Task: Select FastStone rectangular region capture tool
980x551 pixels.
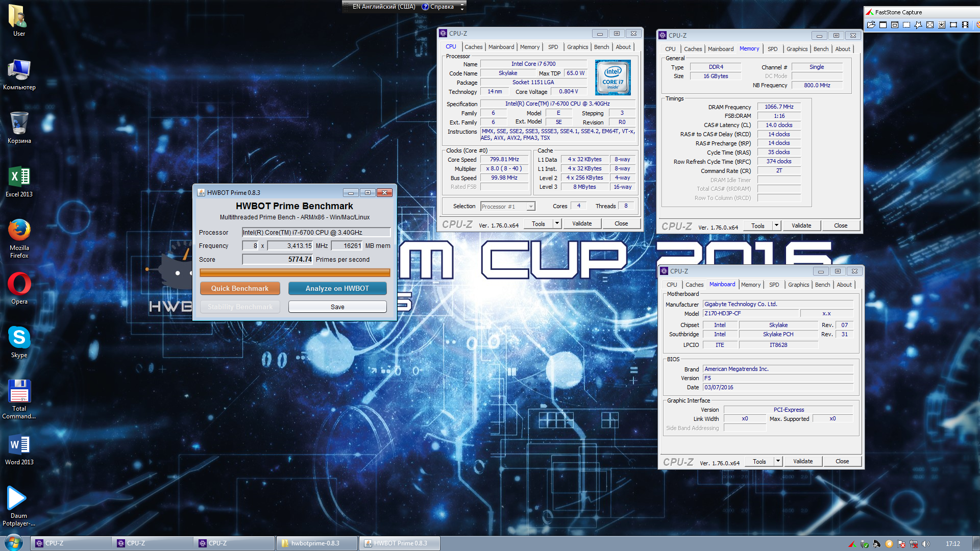Action: pos(906,24)
